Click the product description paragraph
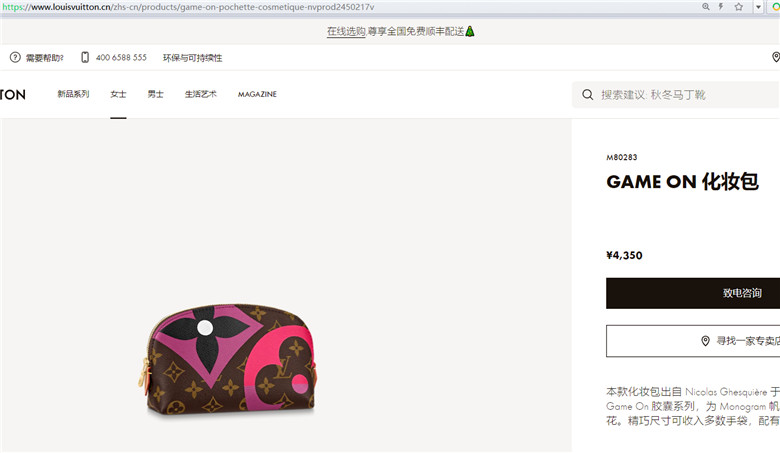The image size is (780, 453). pyautogui.click(x=693, y=406)
